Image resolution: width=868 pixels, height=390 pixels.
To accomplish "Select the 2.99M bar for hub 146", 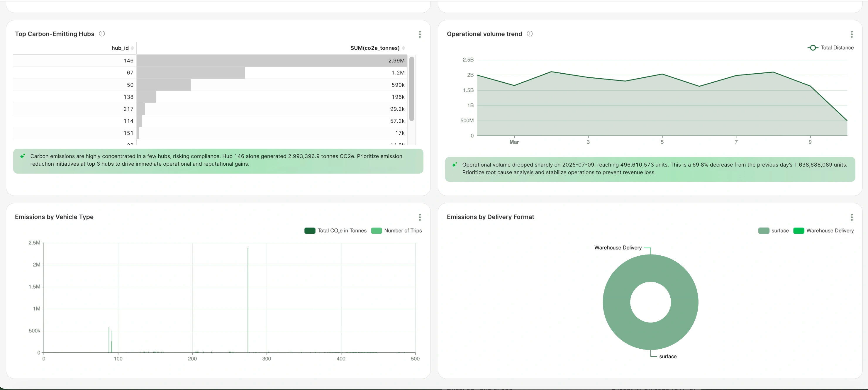I will 269,61.
